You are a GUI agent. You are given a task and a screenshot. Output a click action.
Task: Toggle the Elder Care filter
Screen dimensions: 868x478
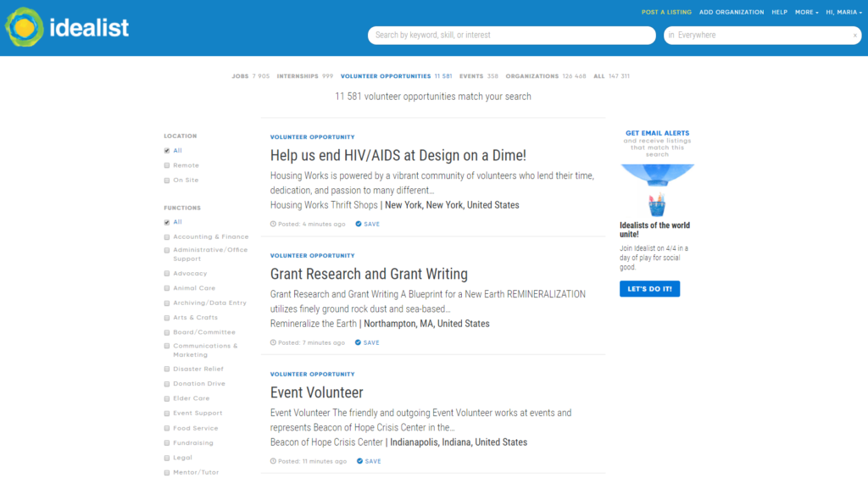pos(167,398)
